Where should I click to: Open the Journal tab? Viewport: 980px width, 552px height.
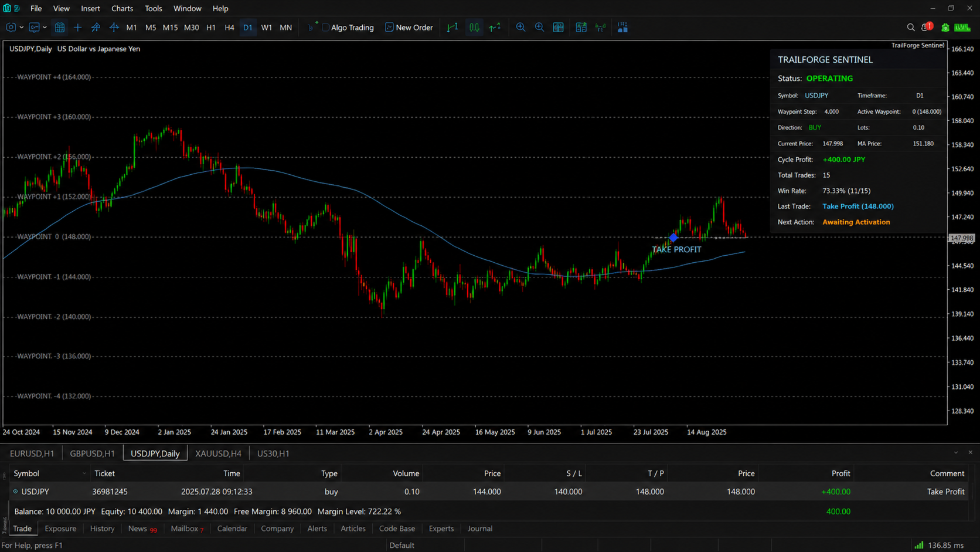point(480,529)
